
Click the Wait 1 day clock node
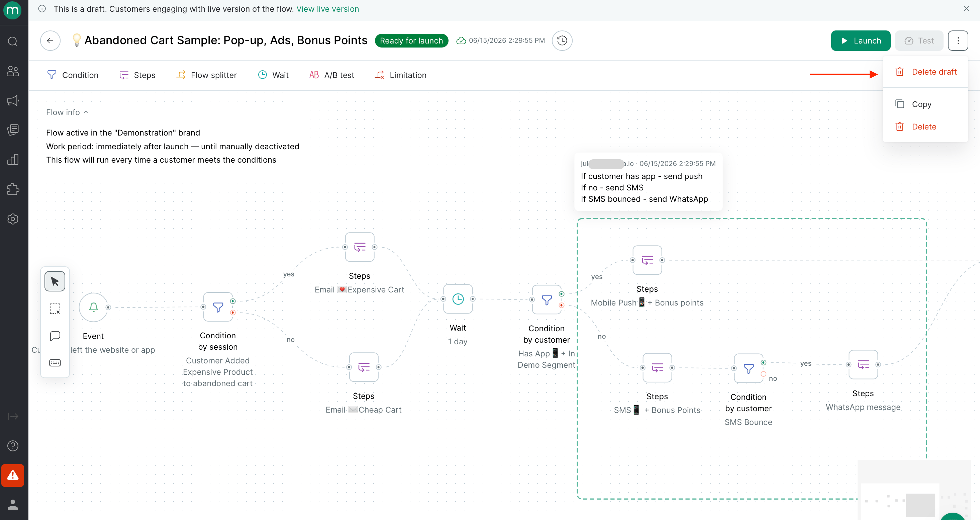click(458, 299)
